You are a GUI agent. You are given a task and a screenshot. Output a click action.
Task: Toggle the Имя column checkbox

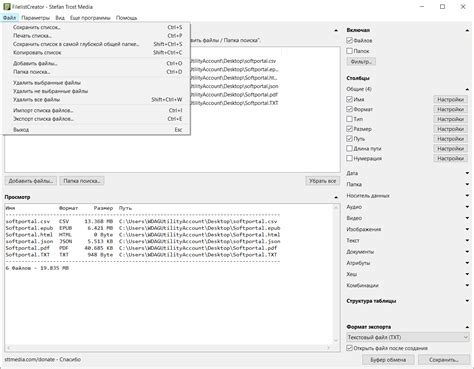tap(349, 99)
